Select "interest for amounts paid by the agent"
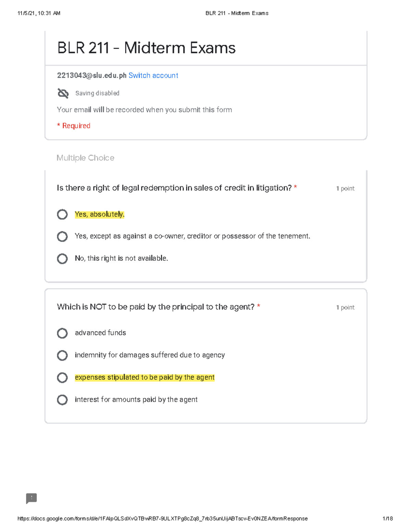411x532 pixels. (x=62, y=400)
